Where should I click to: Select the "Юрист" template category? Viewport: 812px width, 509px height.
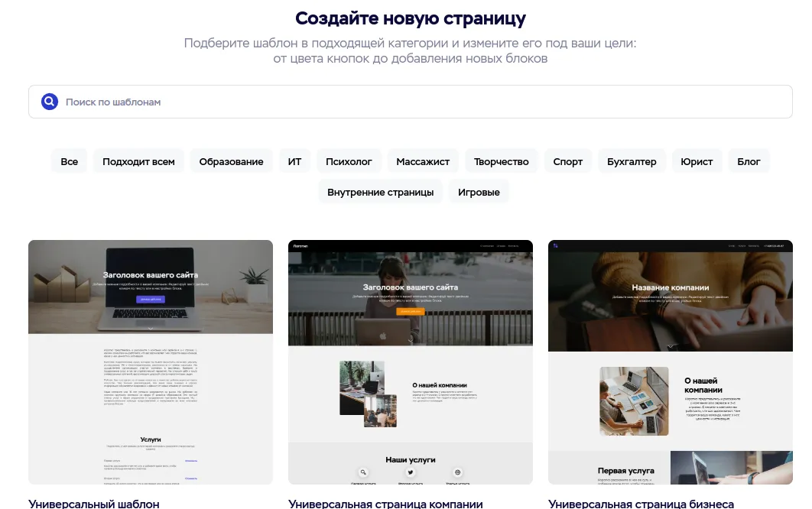pyautogui.click(x=697, y=161)
